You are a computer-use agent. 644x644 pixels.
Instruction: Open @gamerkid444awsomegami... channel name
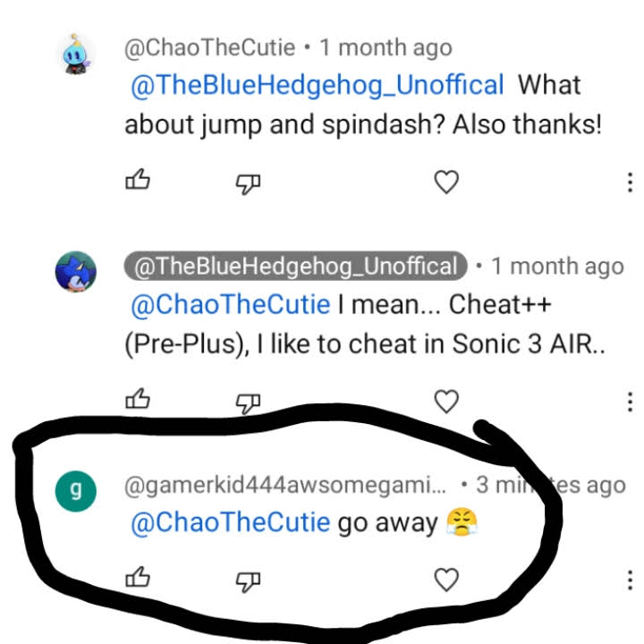285,485
